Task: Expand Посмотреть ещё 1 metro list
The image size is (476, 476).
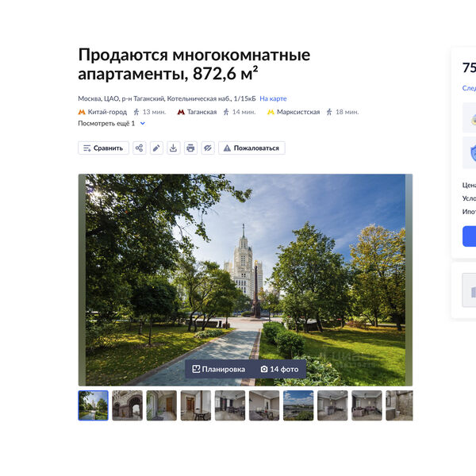Action: (x=111, y=123)
